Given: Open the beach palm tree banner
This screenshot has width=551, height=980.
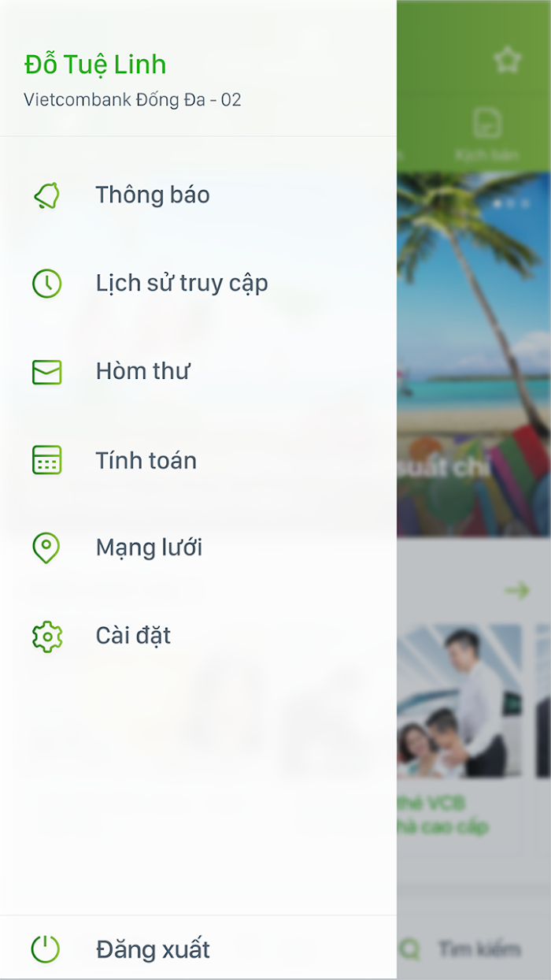Looking at the screenshot, I should 474,355.
